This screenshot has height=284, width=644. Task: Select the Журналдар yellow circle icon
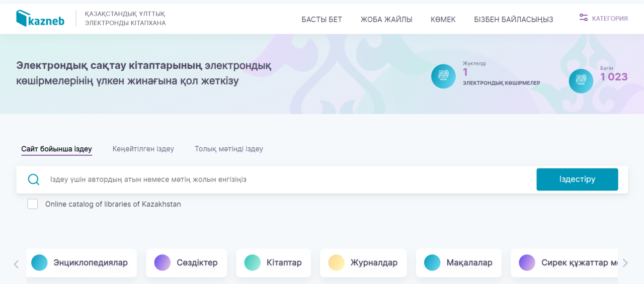click(336, 262)
